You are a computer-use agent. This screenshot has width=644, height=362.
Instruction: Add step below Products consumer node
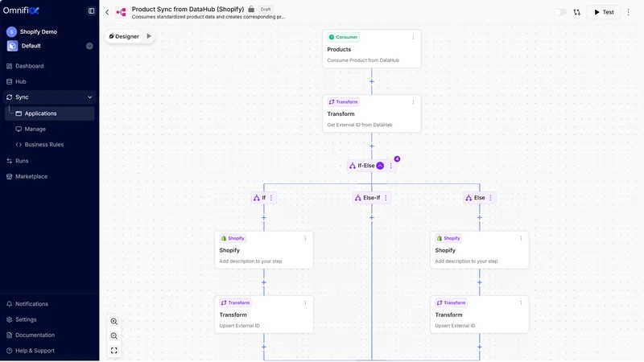click(372, 82)
